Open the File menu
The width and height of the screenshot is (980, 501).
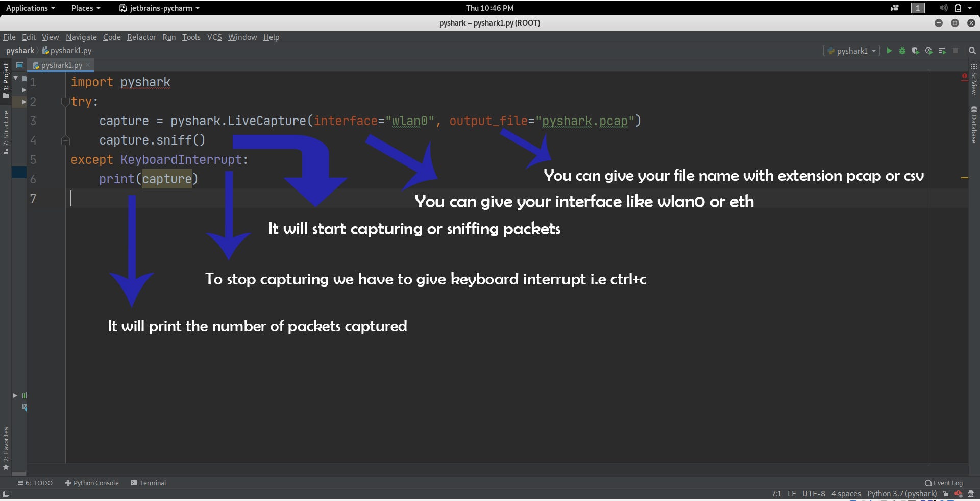click(x=9, y=37)
